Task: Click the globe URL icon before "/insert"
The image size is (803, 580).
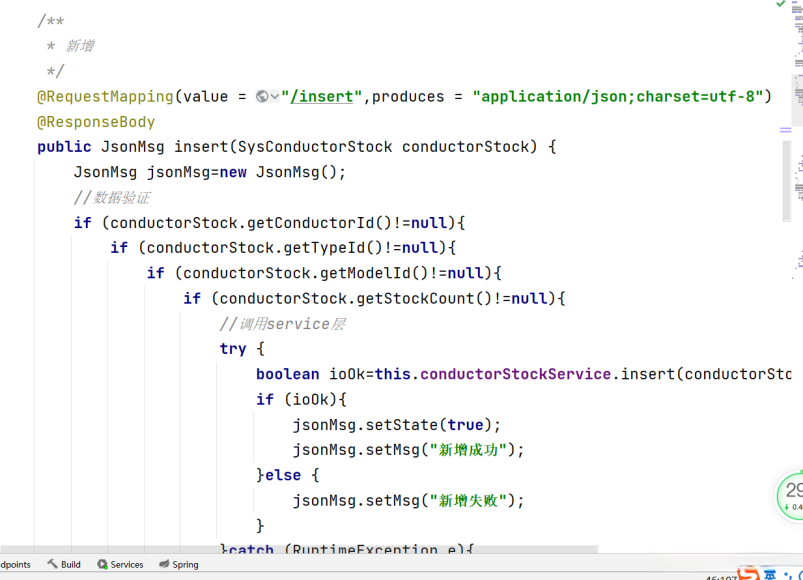Action: 262,96
